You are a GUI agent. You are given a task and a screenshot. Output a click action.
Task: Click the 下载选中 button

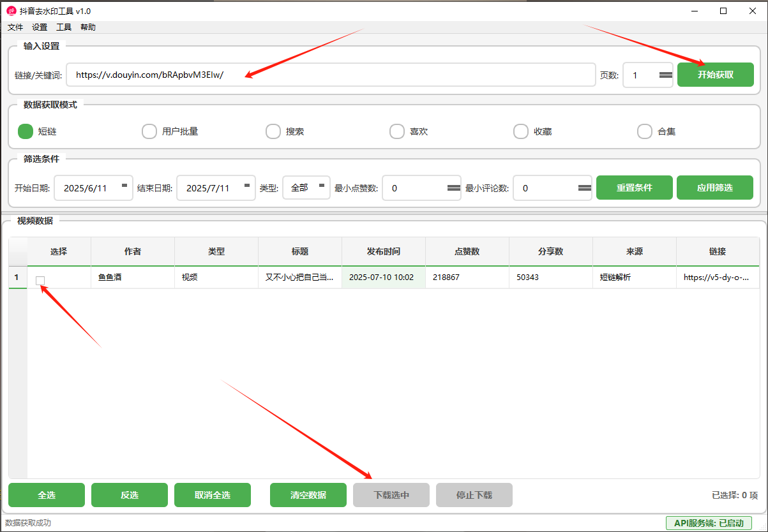(391, 495)
